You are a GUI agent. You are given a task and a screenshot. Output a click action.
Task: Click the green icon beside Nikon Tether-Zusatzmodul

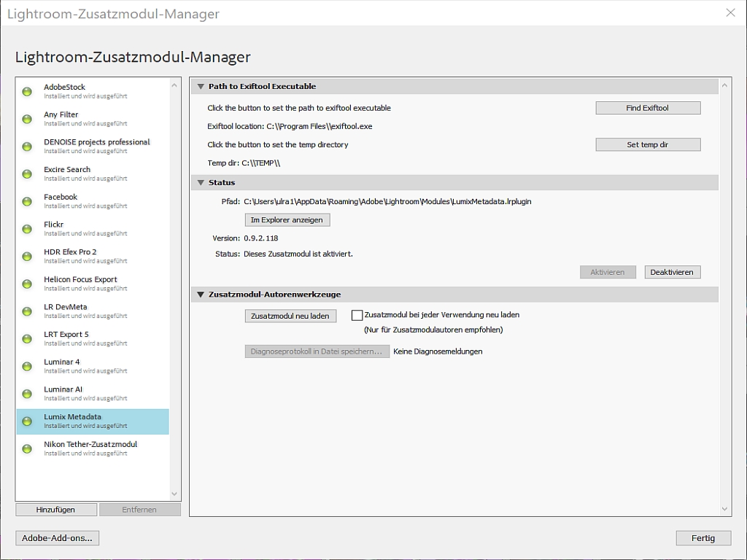click(x=26, y=449)
